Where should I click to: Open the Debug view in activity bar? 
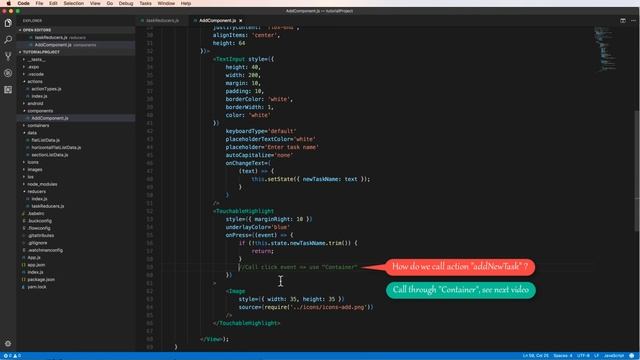(8, 73)
